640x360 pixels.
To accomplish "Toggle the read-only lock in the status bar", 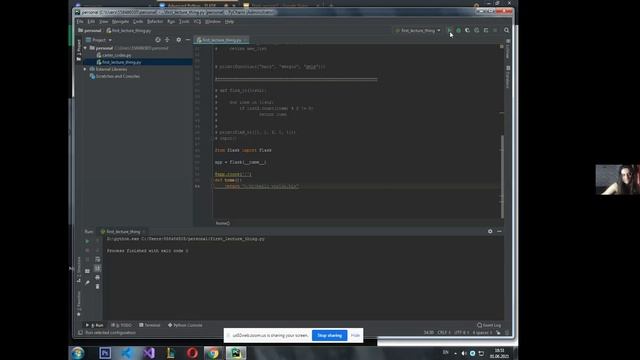I will coord(498,333).
